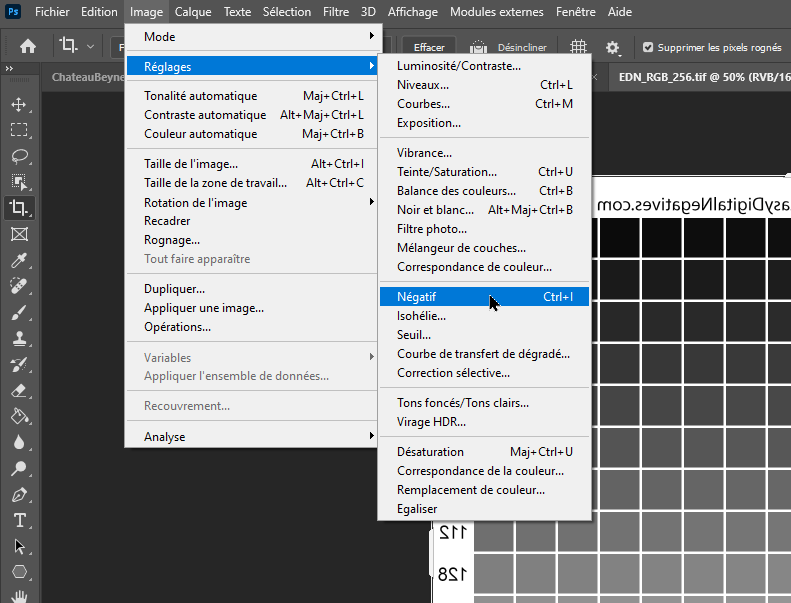Select the History Brush tool
This screenshot has width=791, height=603.
pos(19,364)
